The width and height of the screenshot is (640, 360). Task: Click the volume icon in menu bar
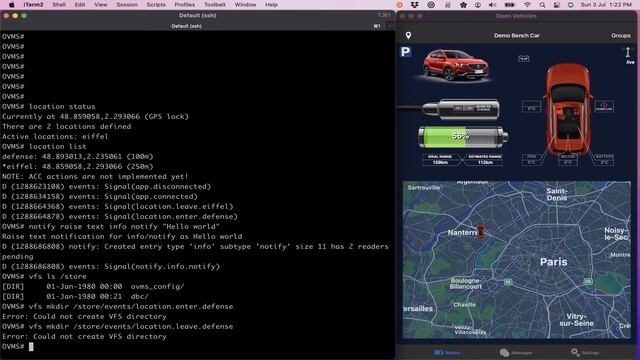[493, 4]
